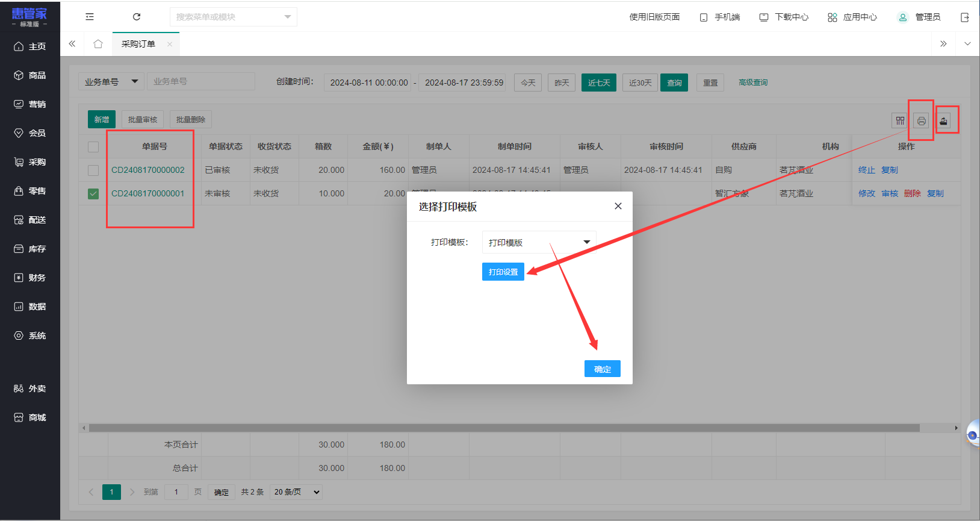Open the 业务单号 field type dropdown
Screen dimensions: 980x521
(x=111, y=82)
